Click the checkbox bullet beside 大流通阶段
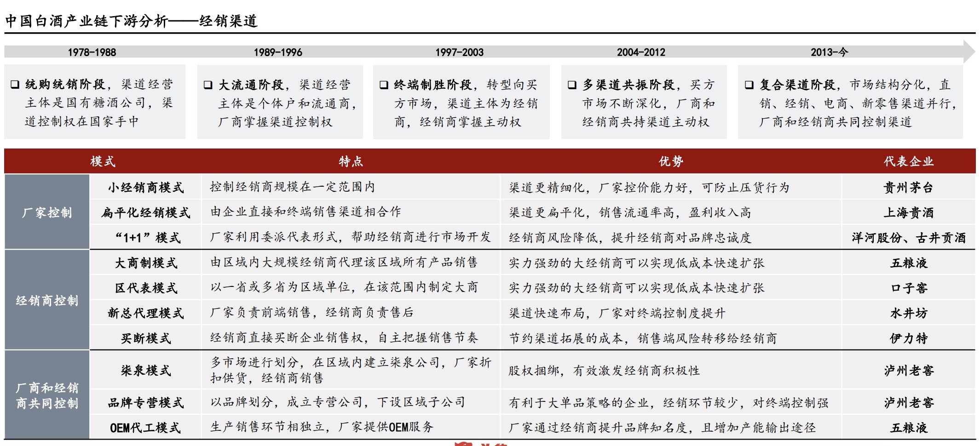 click(208, 85)
